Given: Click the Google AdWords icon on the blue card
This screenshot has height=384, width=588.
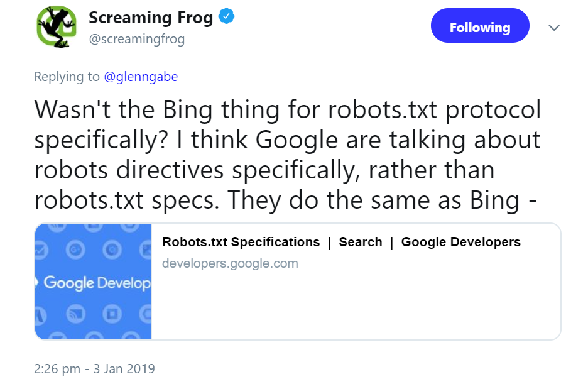Looking at the screenshot, I should [x=40, y=314].
